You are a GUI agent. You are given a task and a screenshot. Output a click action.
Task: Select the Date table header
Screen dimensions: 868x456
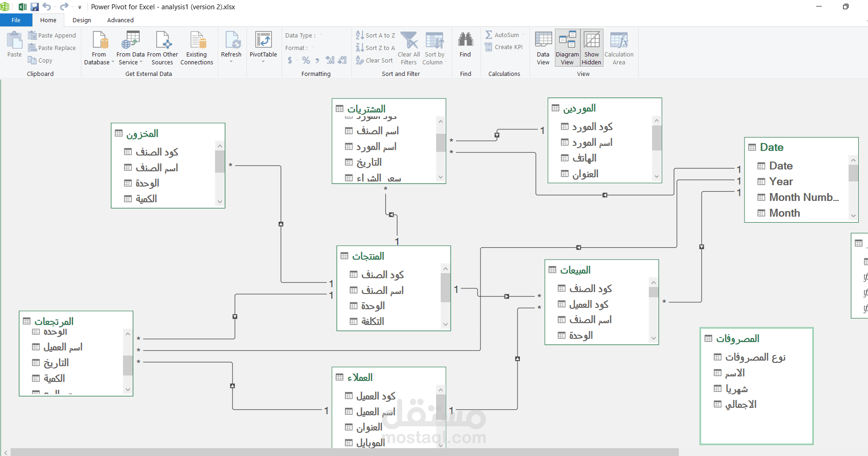point(801,147)
